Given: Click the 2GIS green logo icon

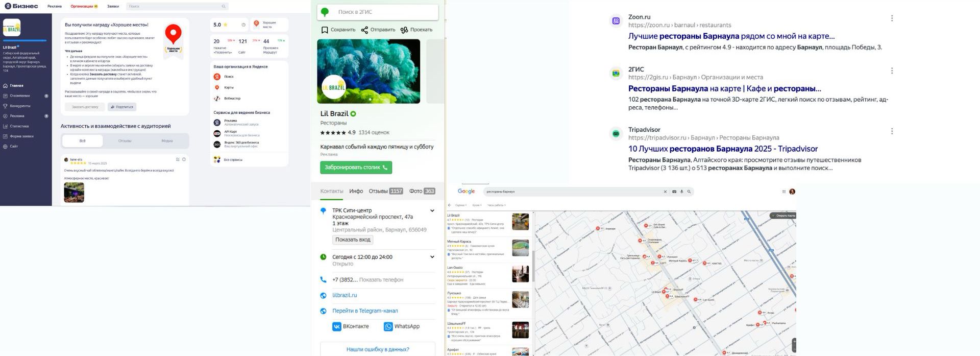Looking at the screenshot, I should click(325, 12).
